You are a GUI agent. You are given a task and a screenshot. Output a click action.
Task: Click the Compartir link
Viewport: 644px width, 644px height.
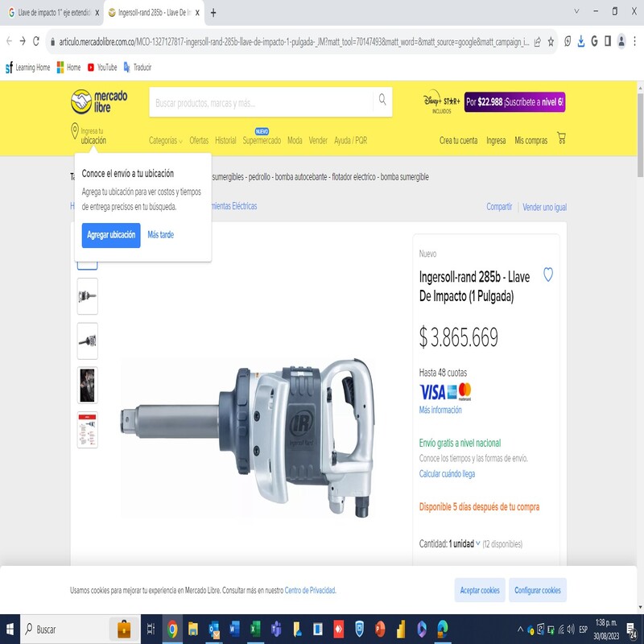click(499, 207)
